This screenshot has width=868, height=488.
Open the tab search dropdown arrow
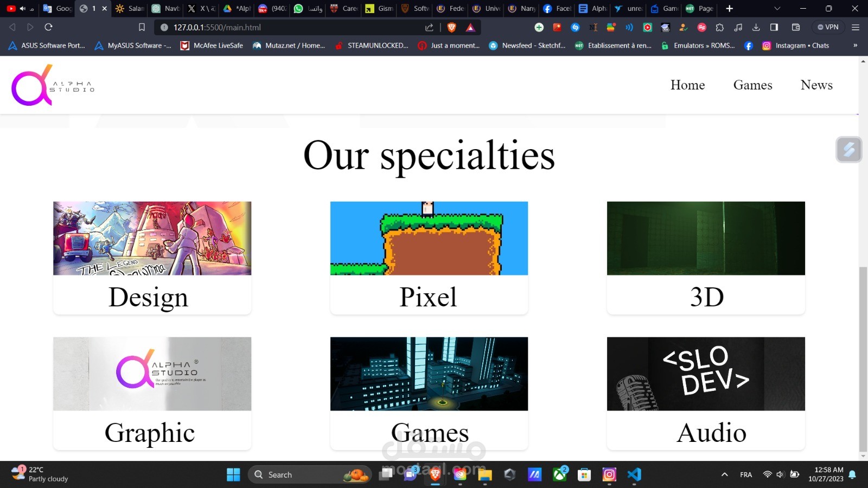coord(777,9)
